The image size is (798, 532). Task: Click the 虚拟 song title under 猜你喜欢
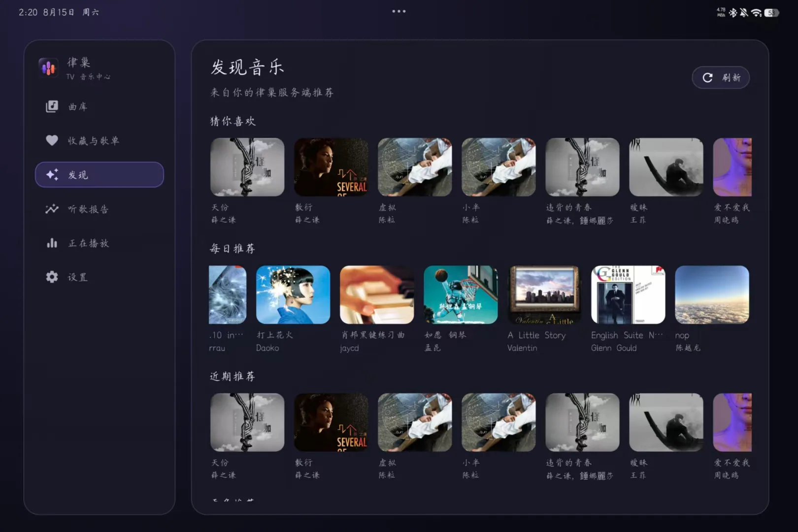point(387,207)
